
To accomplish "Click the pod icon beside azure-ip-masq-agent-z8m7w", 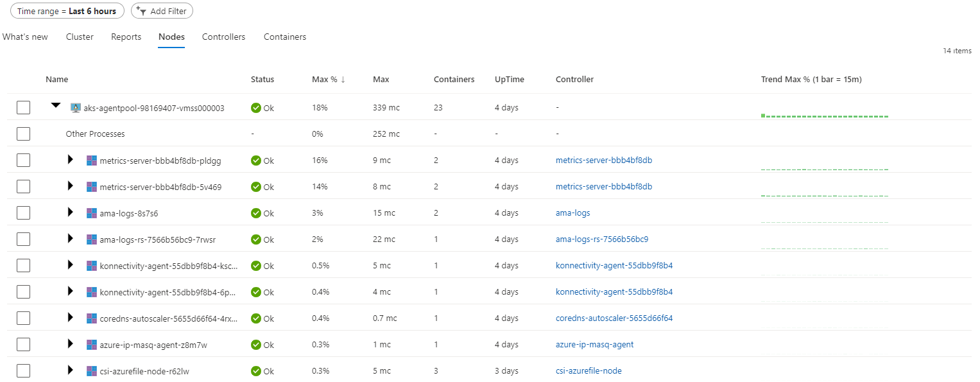I will (92, 345).
